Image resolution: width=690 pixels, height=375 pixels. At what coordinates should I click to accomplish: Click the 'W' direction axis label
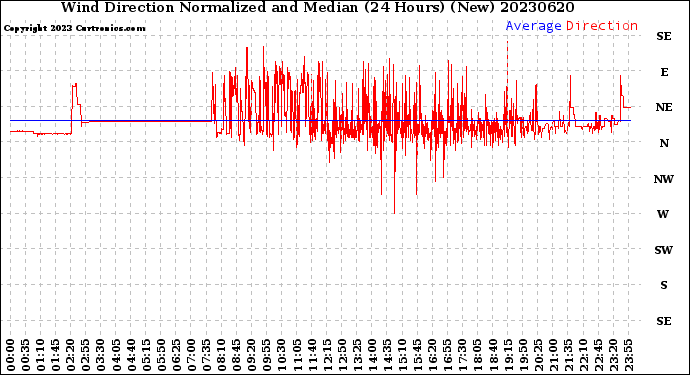click(x=663, y=214)
